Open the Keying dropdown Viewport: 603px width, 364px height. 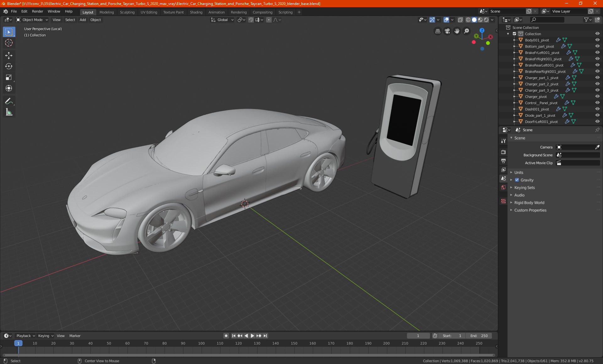(46, 336)
